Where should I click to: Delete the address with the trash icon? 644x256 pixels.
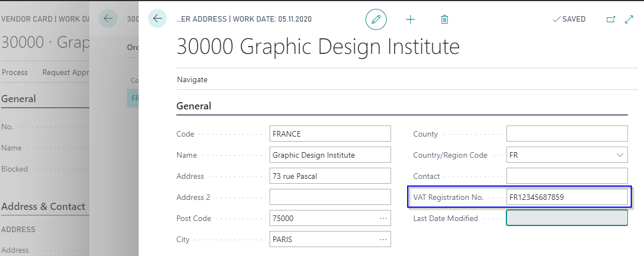[x=444, y=19]
